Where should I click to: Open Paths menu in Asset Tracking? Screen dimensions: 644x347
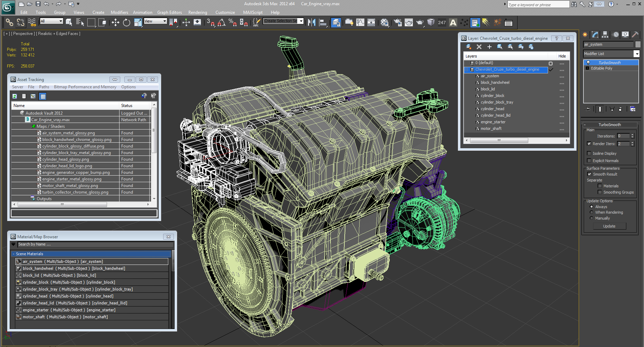[44, 87]
